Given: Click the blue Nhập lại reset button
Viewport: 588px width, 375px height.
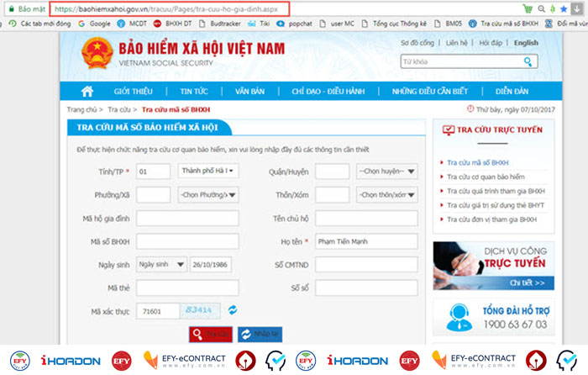Looking at the screenshot, I should click(x=260, y=334).
